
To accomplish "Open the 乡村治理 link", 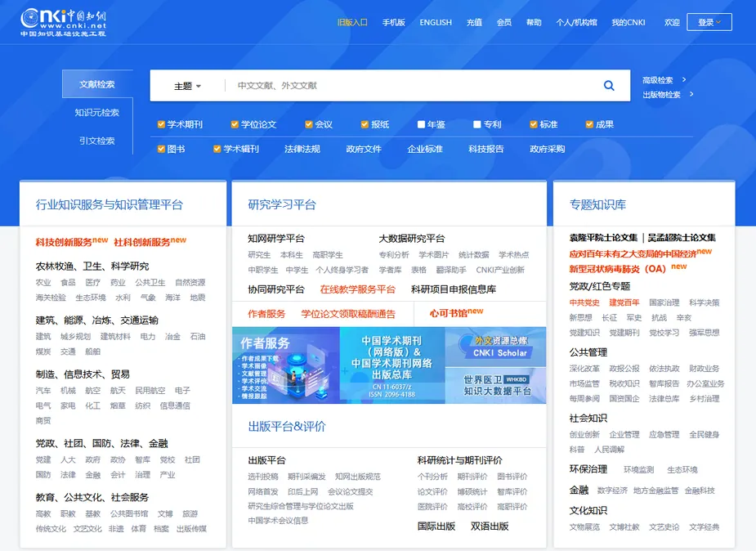I will tap(705, 399).
